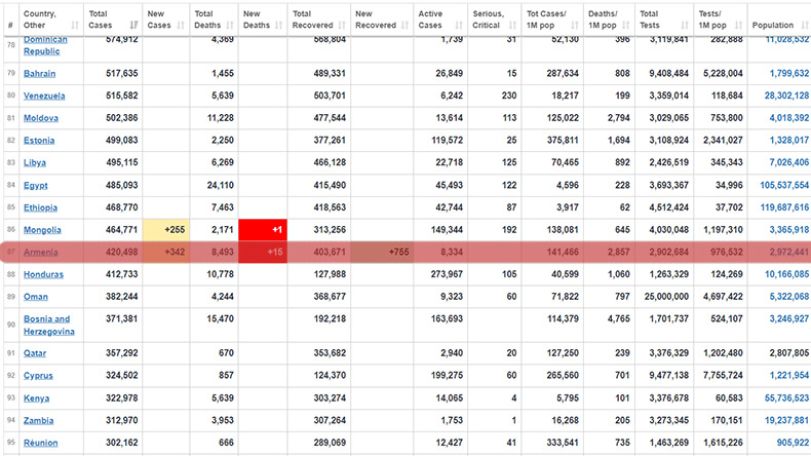Sort by Tot Cases/1M pop arrow icon
The height and width of the screenshot is (456, 811).
coord(575,25)
